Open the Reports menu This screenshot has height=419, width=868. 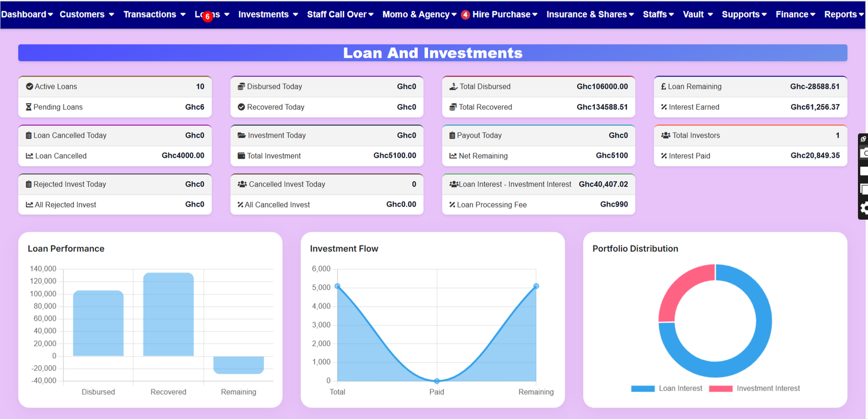click(x=844, y=14)
